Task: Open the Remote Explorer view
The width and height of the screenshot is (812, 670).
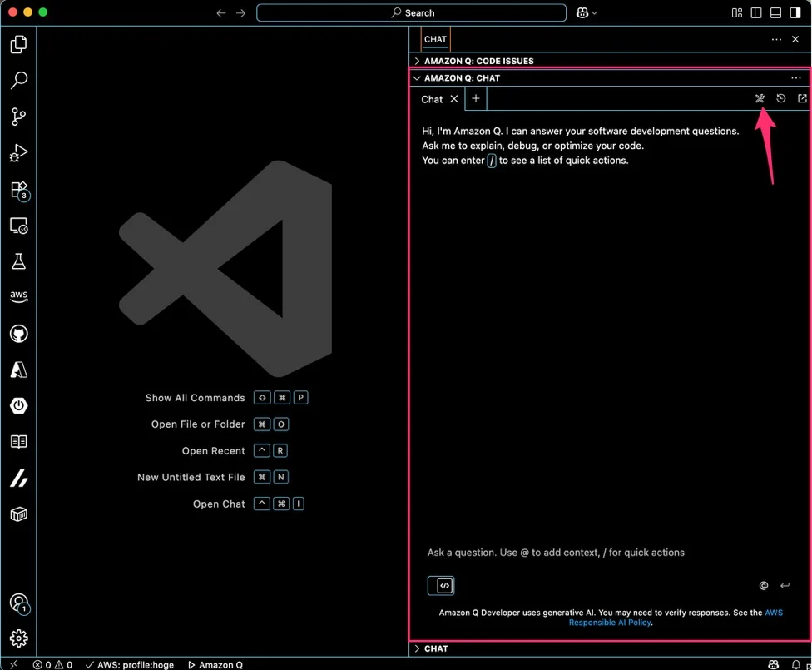Action: coord(18,226)
